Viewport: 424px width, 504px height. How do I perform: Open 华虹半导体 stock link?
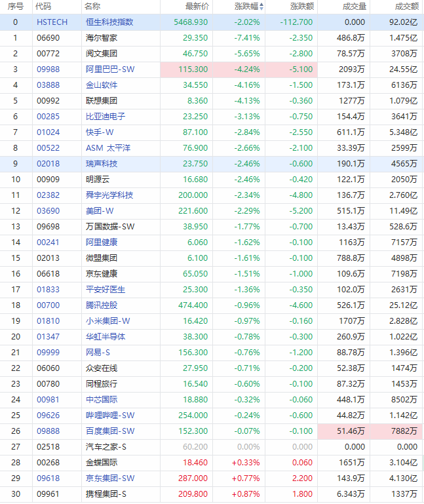point(106,337)
